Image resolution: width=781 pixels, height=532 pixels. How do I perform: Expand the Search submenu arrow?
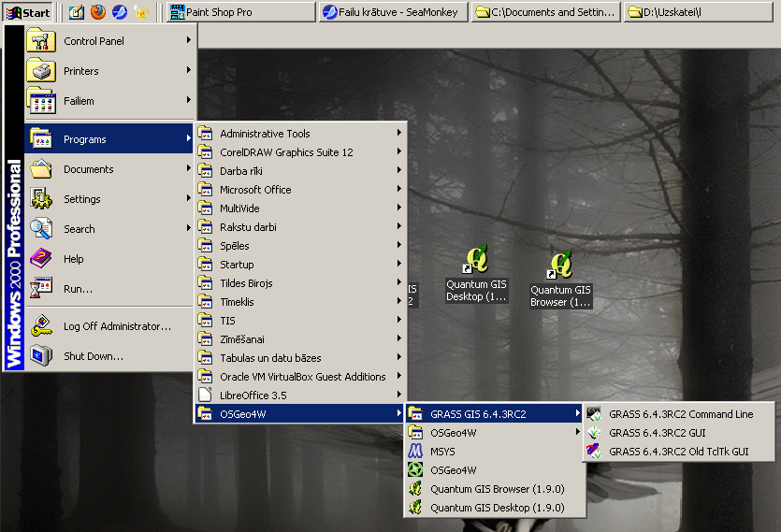188,227
